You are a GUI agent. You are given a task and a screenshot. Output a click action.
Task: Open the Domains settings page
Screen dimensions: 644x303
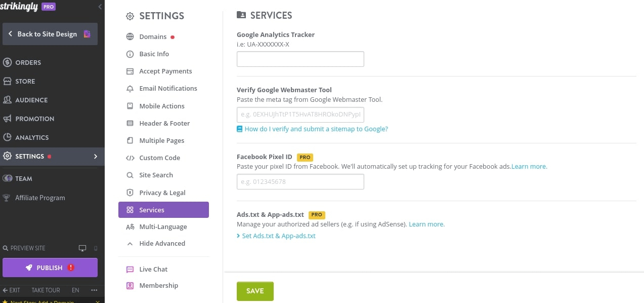coord(153,36)
